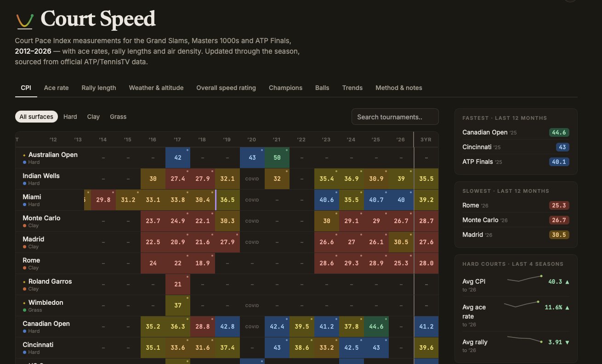Filter tournaments by Clay surface

[93, 117]
